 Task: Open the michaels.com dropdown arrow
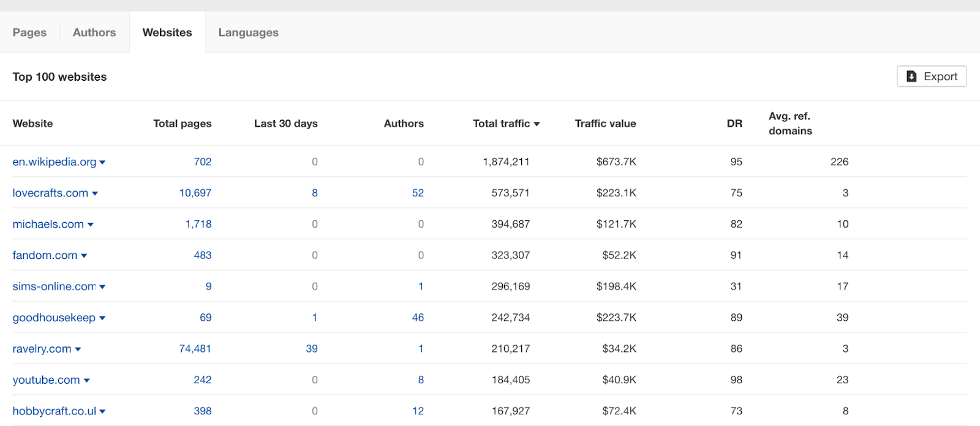tap(91, 225)
